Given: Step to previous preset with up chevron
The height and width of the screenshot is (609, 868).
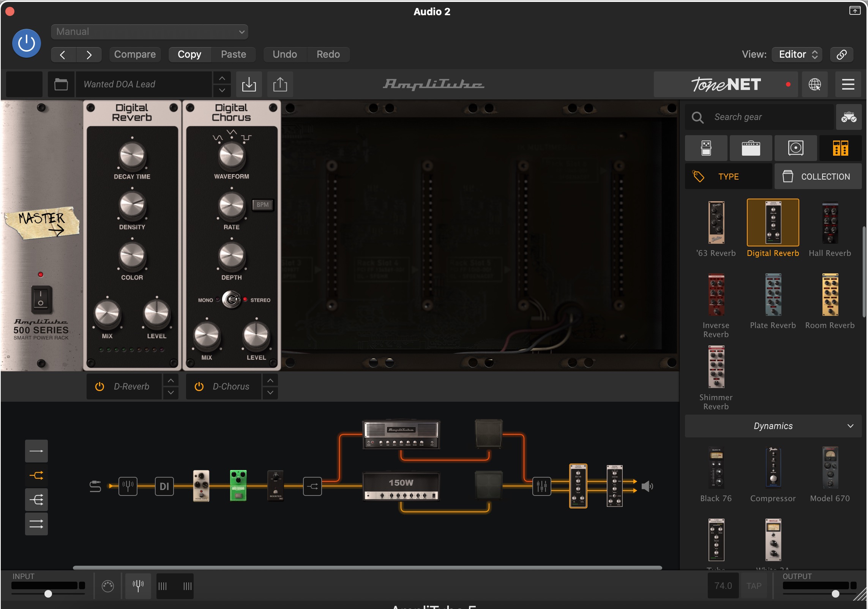Looking at the screenshot, I should click(x=222, y=78).
